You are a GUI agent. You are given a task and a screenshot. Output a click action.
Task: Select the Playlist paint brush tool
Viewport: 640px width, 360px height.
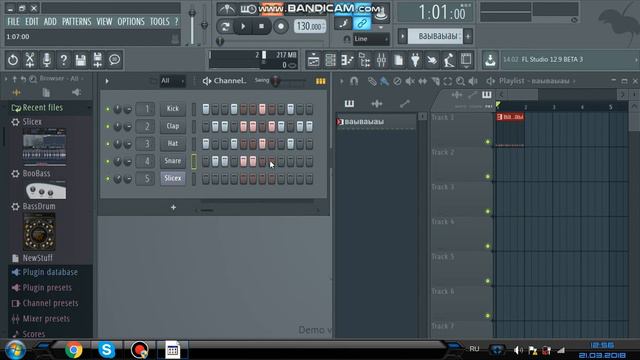pos(384,81)
